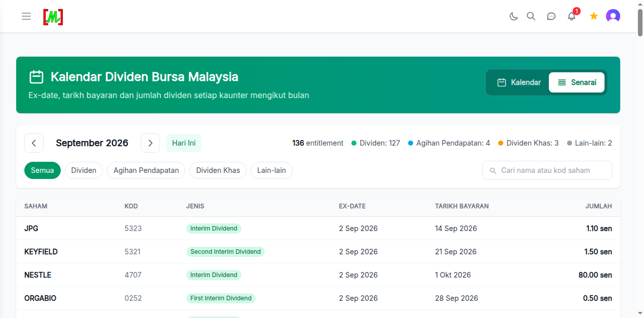Select the Dividen Khas filter chip
The height and width of the screenshot is (318, 644).
pos(218,170)
